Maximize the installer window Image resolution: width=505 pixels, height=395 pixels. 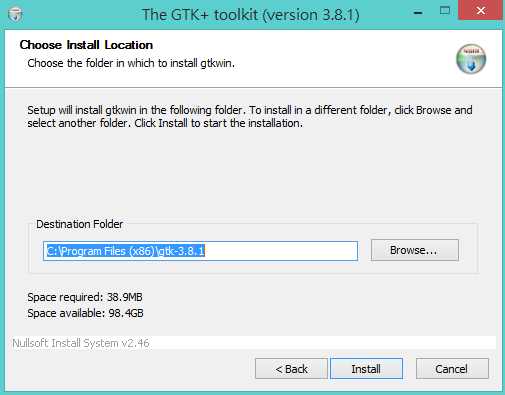445,11
